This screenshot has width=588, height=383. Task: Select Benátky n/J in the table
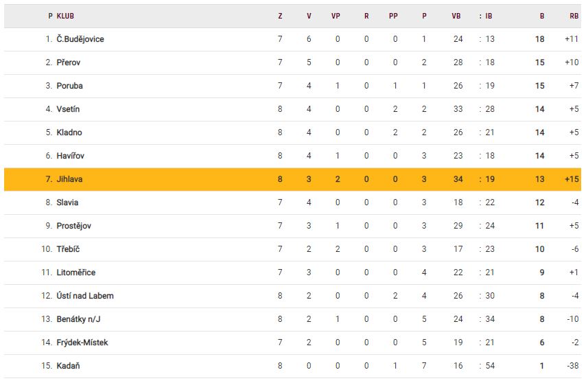tap(80, 319)
